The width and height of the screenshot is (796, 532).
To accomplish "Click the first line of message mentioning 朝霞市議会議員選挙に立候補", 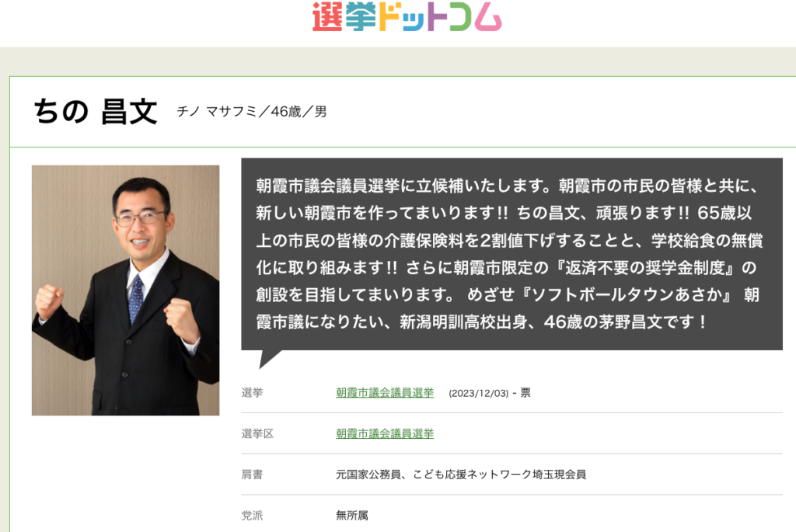I will (508, 186).
